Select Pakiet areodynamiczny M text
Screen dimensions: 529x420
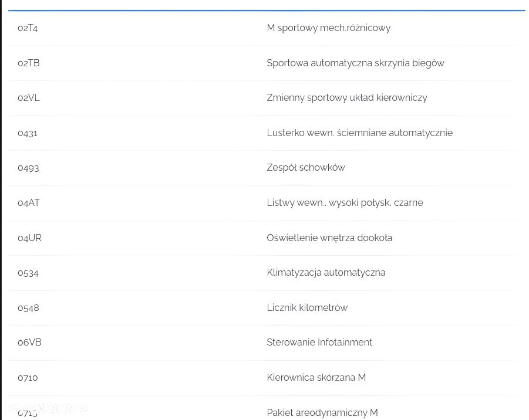[322, 412]
